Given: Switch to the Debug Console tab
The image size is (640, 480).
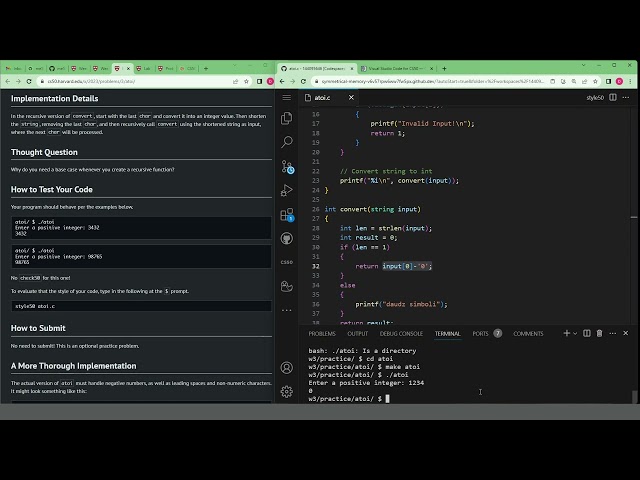Looking at the screenshot, I should (x=401, y=333).
